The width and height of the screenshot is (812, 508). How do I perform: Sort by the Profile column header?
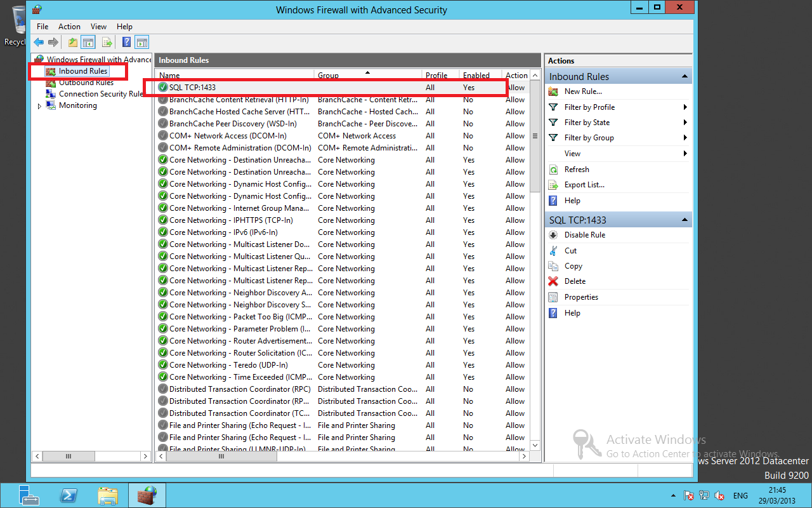pyautogui.click(x=441, y=75)
